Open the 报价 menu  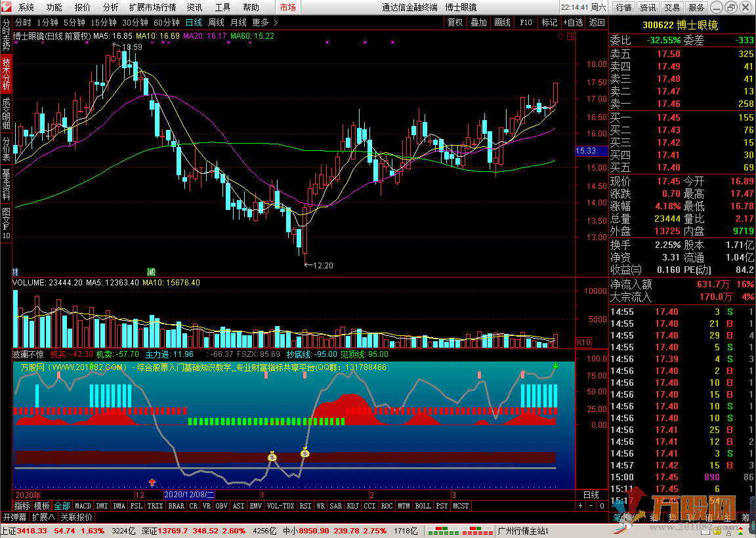click(83, 7)
